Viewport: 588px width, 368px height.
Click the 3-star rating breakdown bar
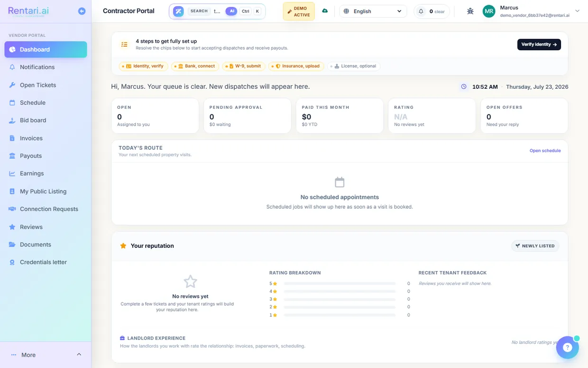tap(340, 299)
